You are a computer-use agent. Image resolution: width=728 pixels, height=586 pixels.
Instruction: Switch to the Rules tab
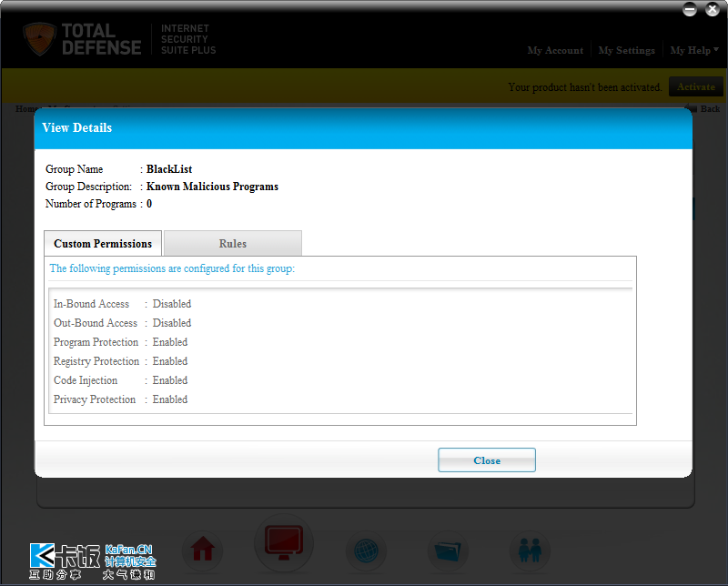pyautogui.click(x=233, y=243)
